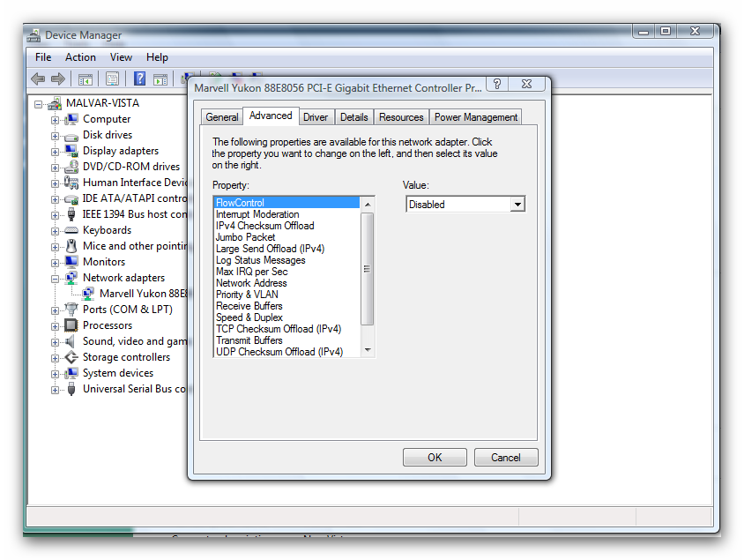Viewport: 744px width, 560px height.
Task: Confirm changes with the OK button
Action: [x=435, y=457]
